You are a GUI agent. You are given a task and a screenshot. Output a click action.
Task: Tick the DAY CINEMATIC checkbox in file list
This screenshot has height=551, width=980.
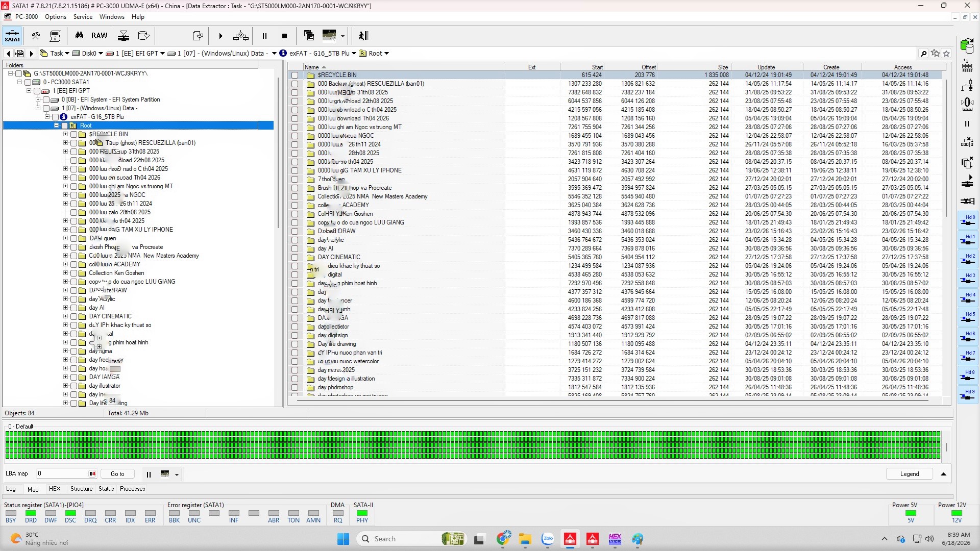tap(295, 257)
